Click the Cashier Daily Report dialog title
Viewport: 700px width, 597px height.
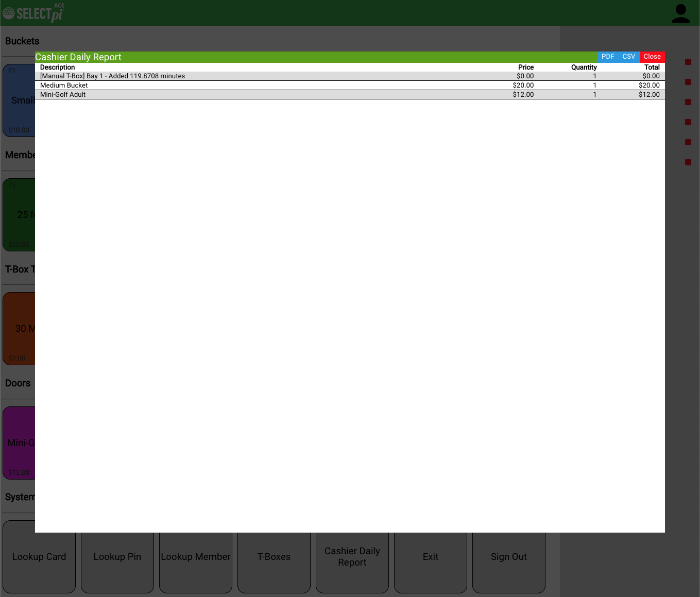78,57
